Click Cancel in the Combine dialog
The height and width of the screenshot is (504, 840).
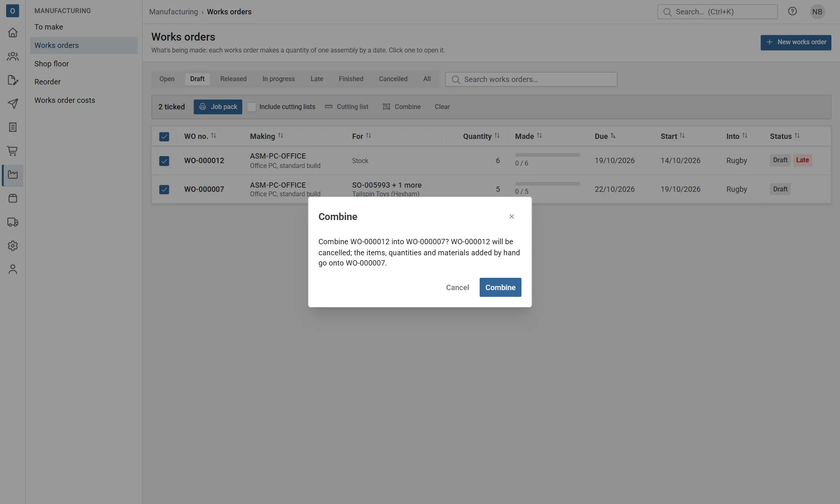pos(457,287)
